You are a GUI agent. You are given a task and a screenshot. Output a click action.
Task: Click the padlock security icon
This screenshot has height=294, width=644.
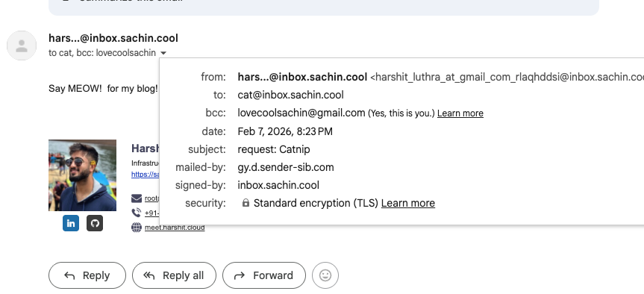click(x=246, y=203)
